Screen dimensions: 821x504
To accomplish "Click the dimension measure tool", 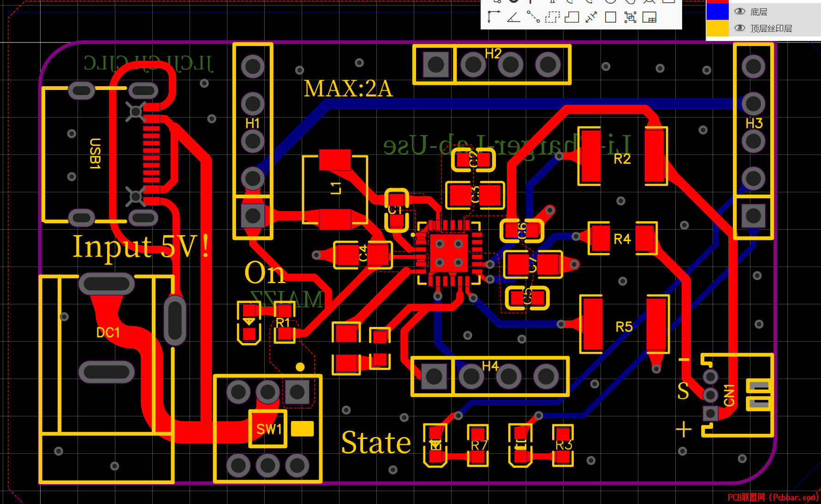I will (591, 18).
